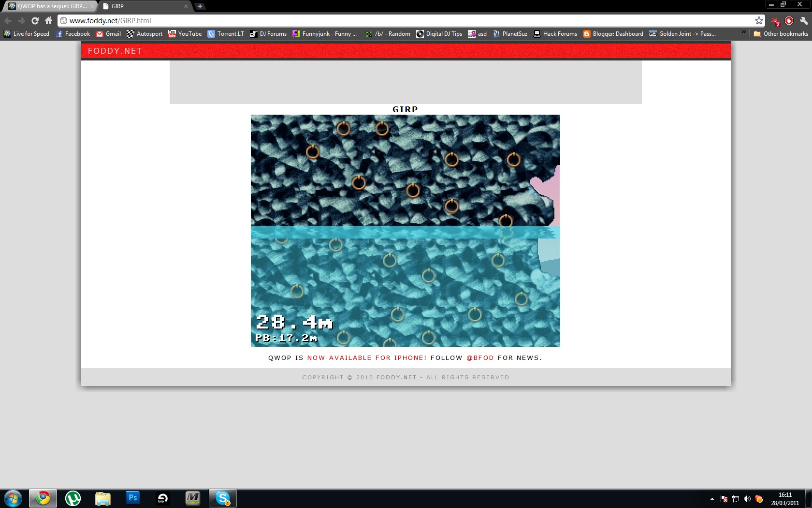The height and width of the screenshot is (508, 812).
Task: Click the Chrome taskbar icon
Action: 43,498
